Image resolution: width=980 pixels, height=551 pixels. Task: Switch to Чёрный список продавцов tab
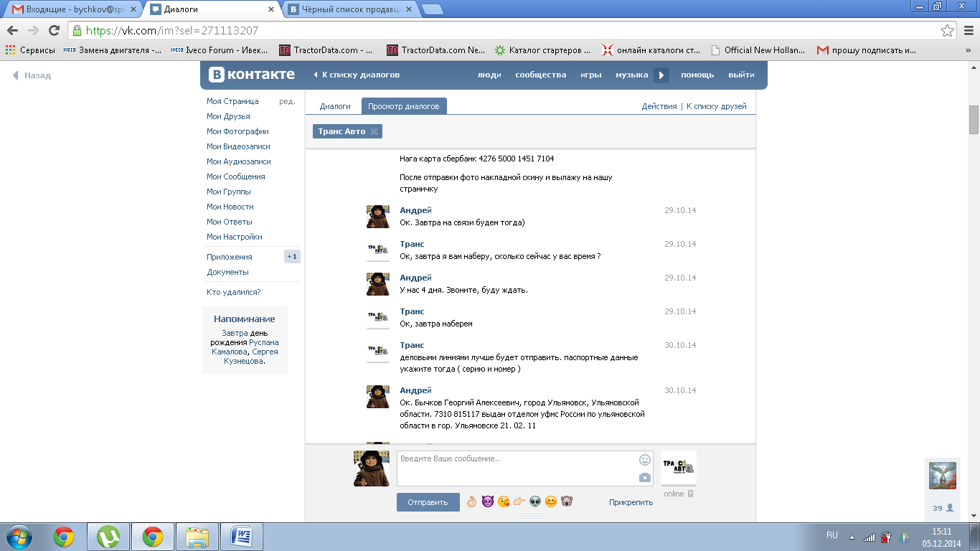(350, 10)
